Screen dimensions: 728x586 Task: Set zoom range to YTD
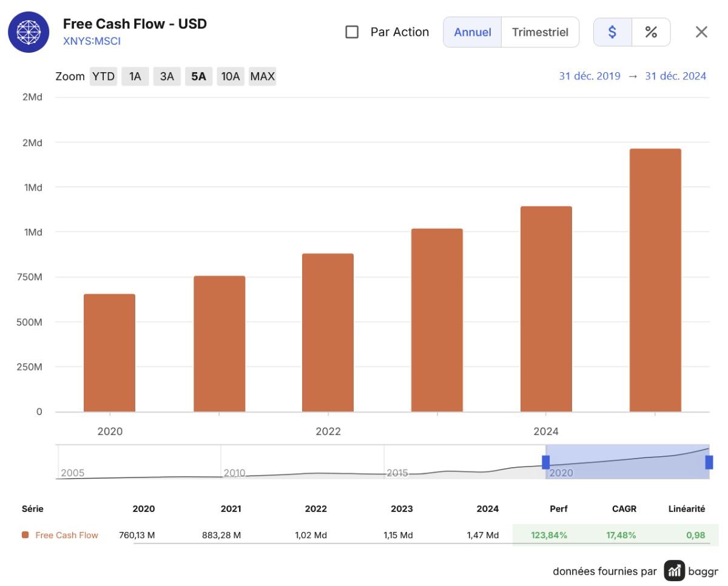tap(104, 76)
